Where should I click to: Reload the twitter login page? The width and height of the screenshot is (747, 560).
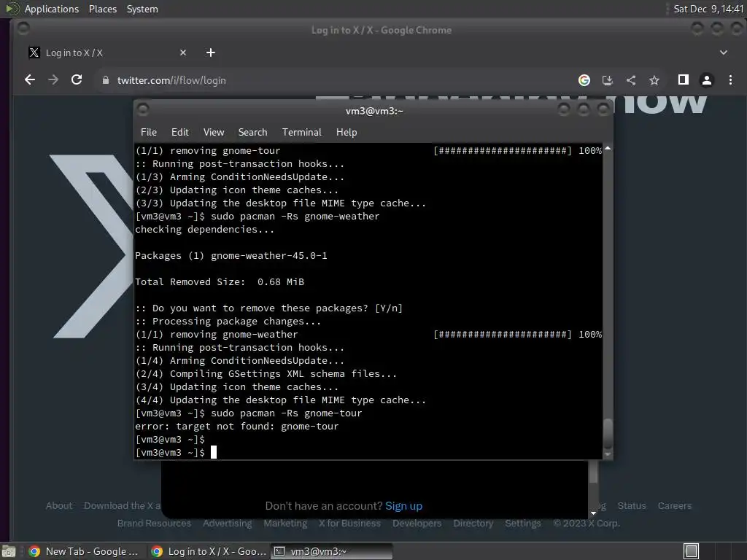click(x=77, y=80)
